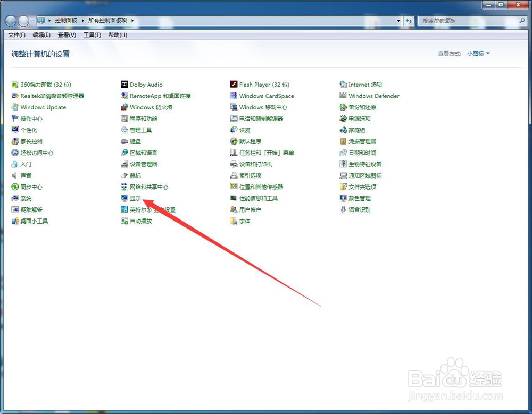Open the 备份和还原 link
Image resolution: width=532 pixels, height=414 pixels.
362,107
